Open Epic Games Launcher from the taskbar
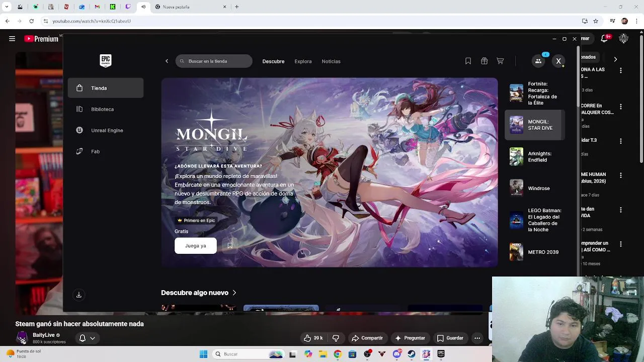The height and width of the screenshot is (362, 644). tap(441, 354)
